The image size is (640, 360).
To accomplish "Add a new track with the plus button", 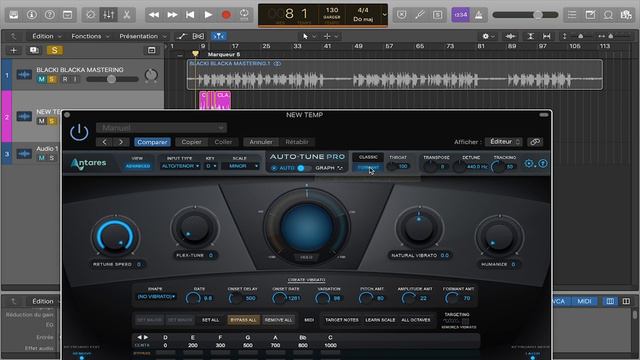I will (x=13, y=50).
